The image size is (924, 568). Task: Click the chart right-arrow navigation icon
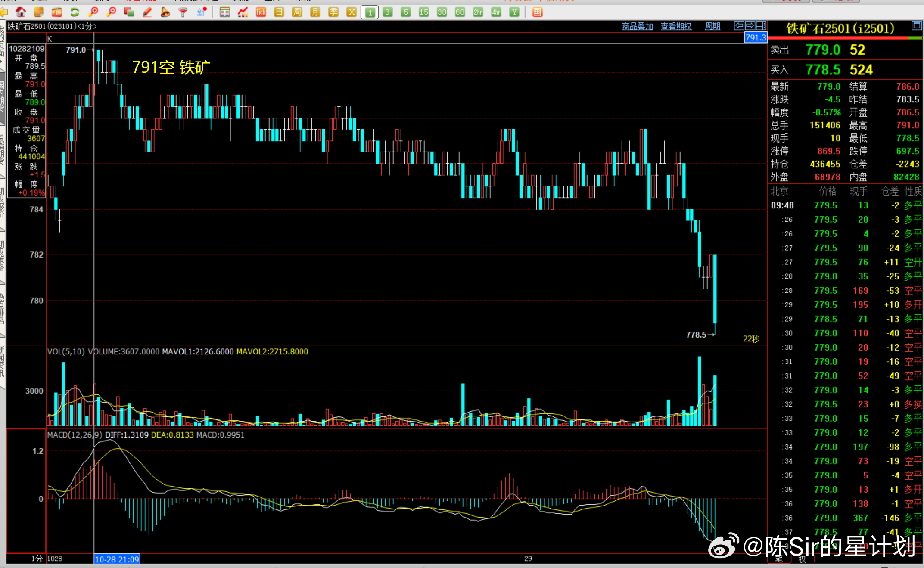(750, 26)
